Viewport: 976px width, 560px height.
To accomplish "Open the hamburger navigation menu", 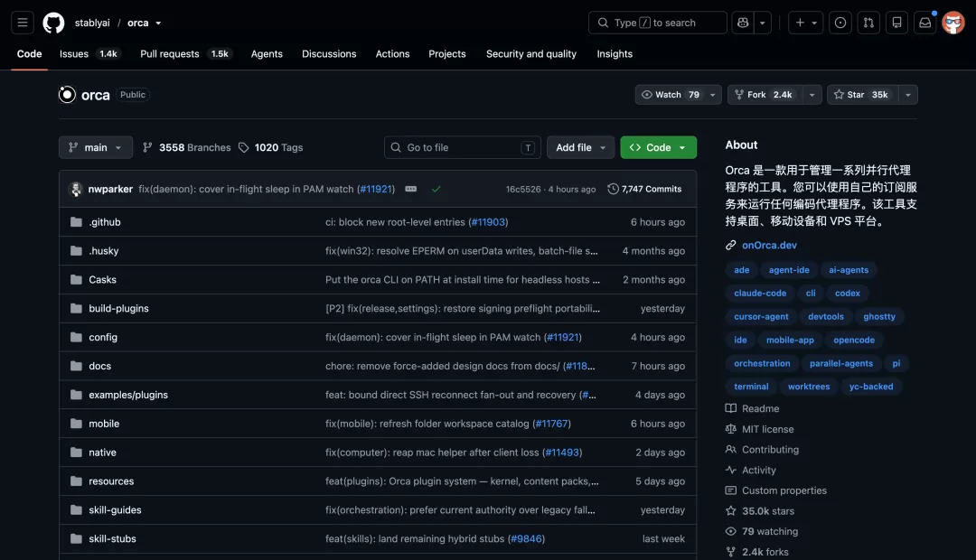I will (x=23, y=23).
